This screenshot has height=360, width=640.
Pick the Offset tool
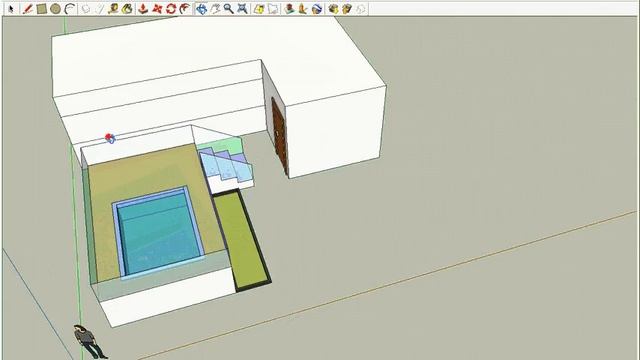coord(185,9)
